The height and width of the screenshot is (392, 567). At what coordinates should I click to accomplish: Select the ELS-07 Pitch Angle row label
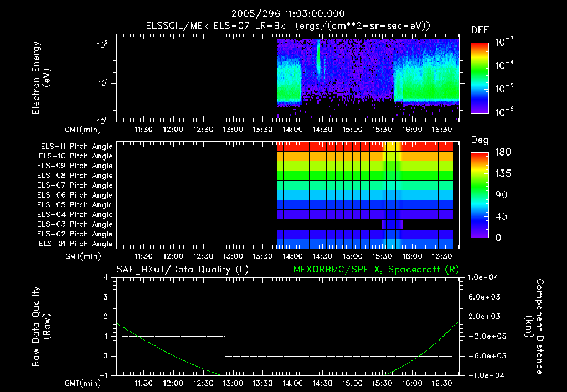(75, 185)
